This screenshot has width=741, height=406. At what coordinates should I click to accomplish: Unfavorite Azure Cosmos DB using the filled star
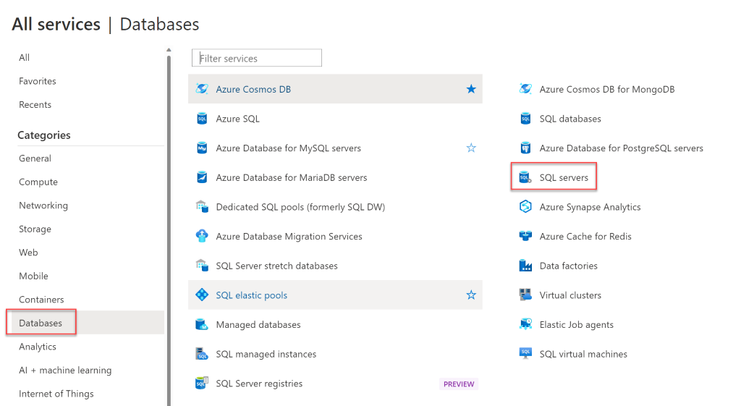tap(471, 89)
